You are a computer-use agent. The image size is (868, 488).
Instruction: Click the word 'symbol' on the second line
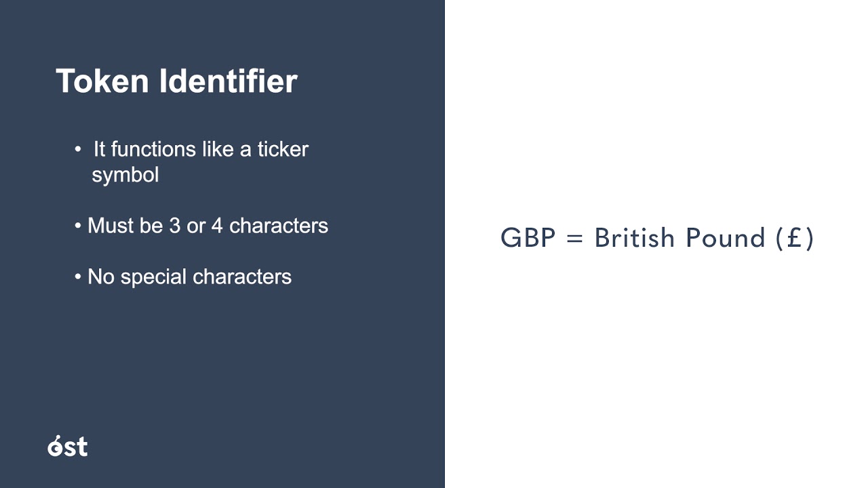pos(125,175)
